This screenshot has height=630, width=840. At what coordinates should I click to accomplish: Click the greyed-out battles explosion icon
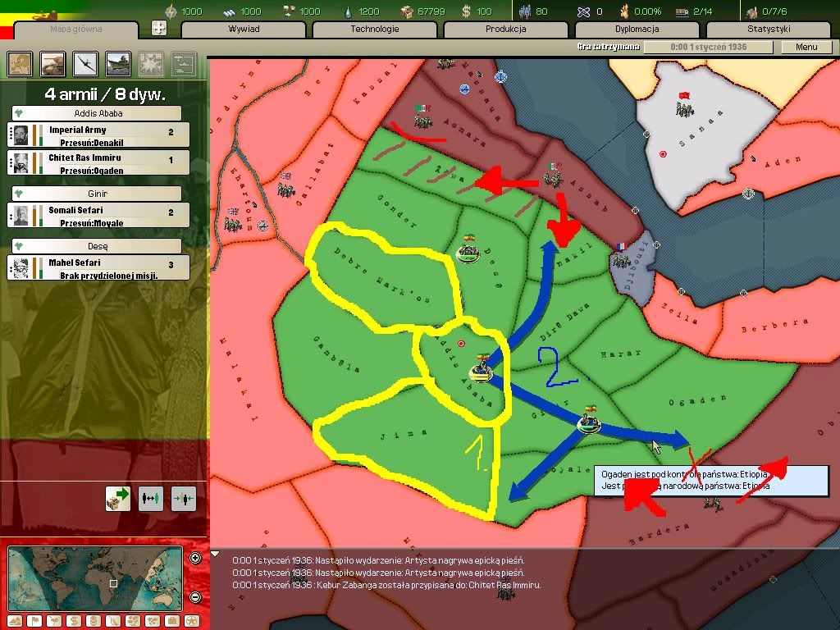pos(151,64)
